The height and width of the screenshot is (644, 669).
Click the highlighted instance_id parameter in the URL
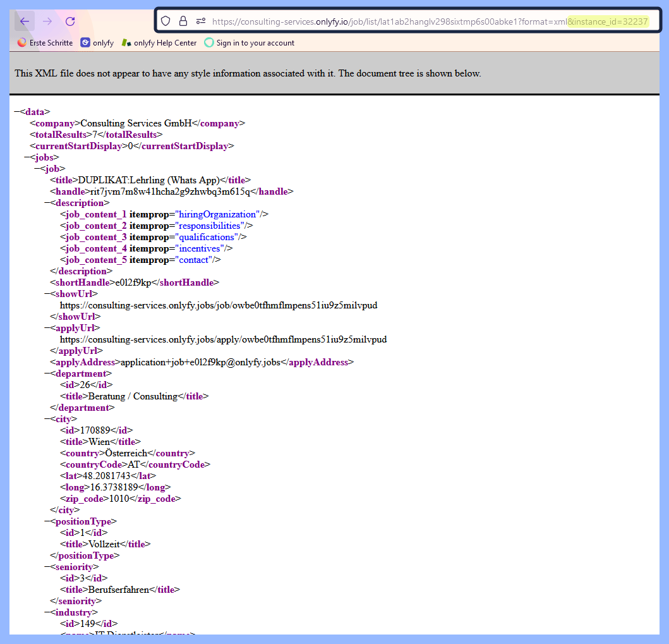click(608, 20)
